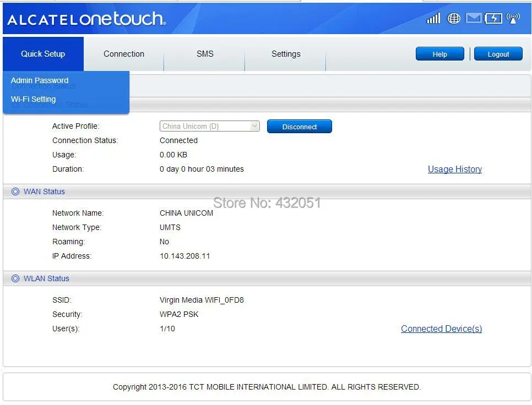The width and height of the screenshot is (532, 405).
Task: Click the Help button
Action: click(439, 54)
